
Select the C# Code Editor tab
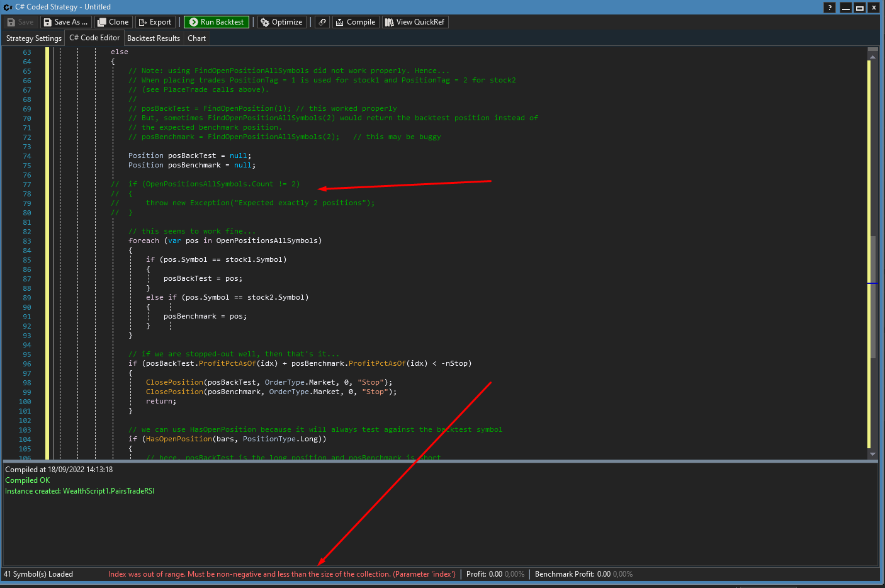tap(94, 38)
